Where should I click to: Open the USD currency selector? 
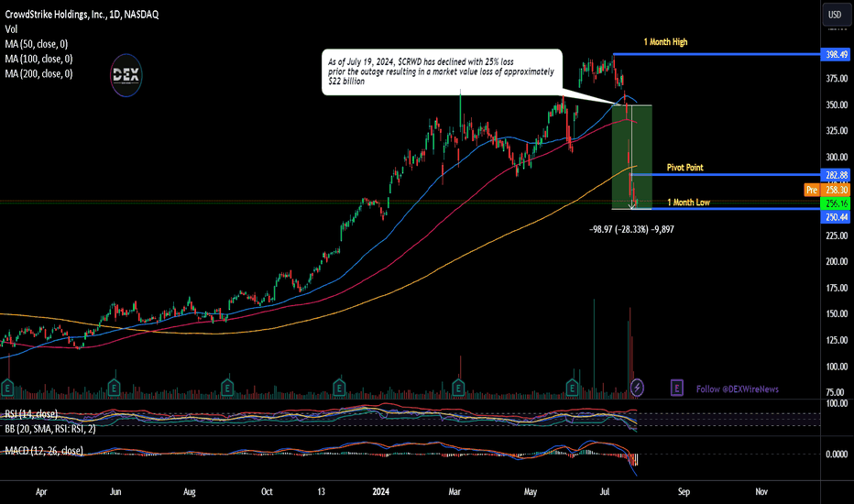pos(835,15)
